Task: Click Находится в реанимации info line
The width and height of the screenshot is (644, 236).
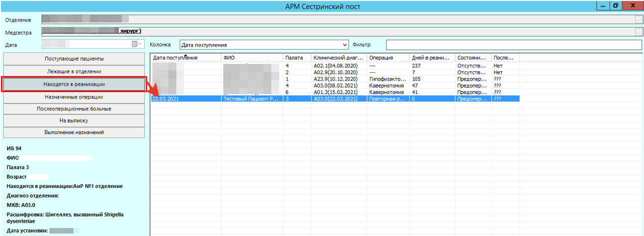Action: pos(64,186)
